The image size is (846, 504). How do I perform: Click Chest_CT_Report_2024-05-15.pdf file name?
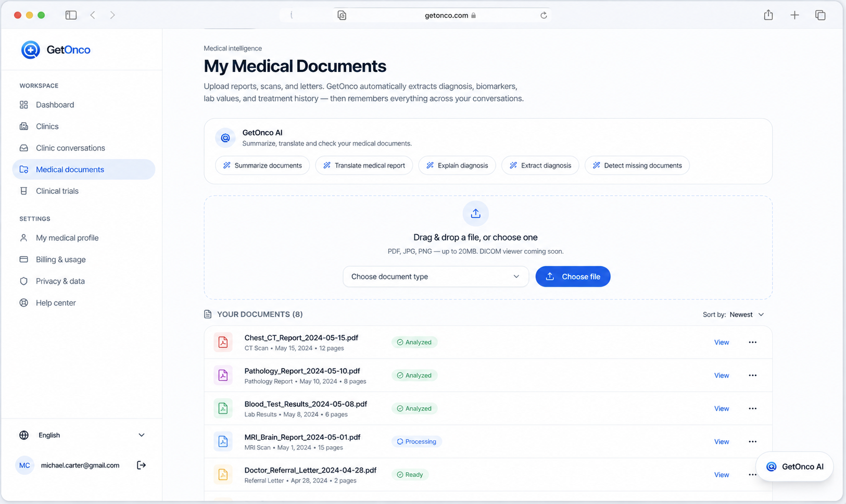click(301, 338)
